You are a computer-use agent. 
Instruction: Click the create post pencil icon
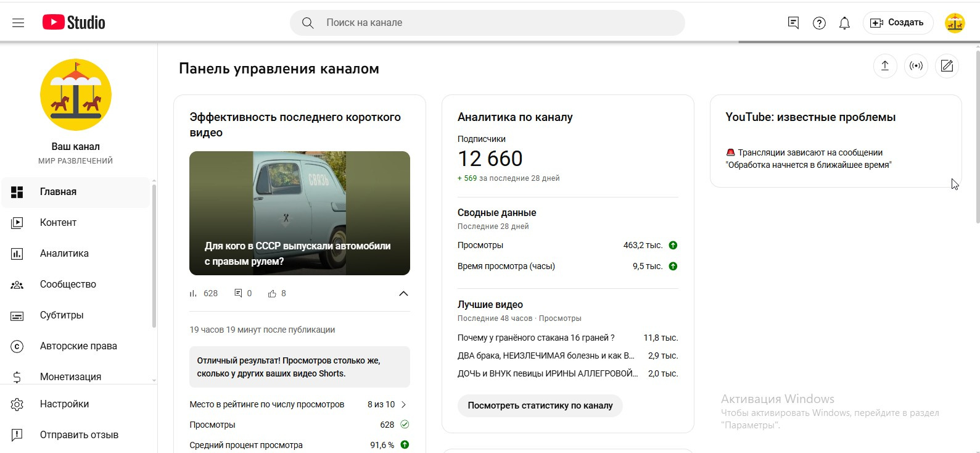(947, 66)
